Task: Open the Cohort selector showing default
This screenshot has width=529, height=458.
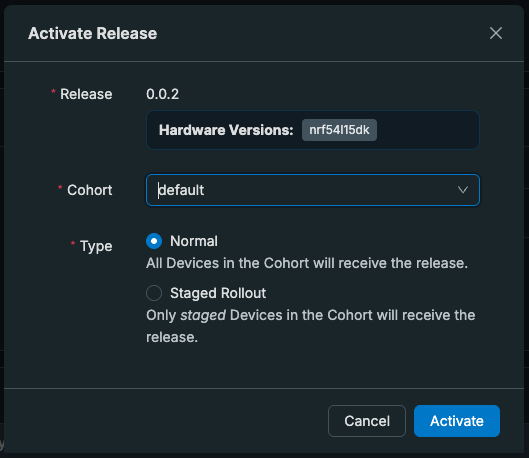Action: 313,190
